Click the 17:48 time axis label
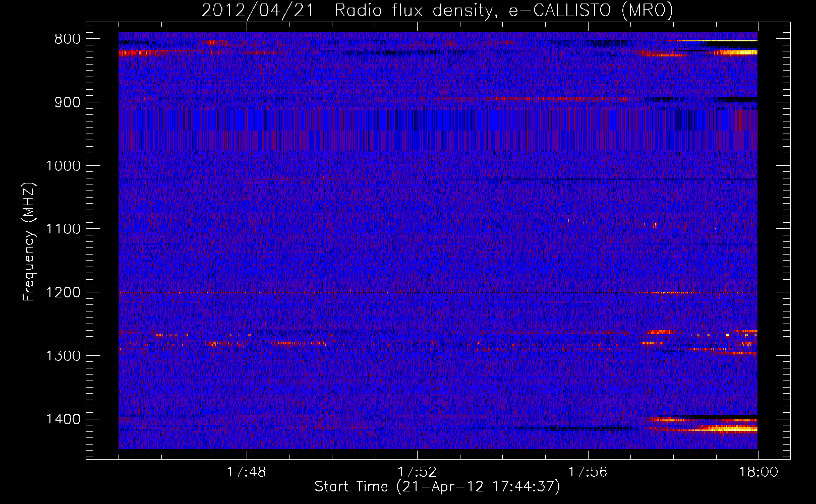This screenshot has width=816, height=504. coord(246,472)
